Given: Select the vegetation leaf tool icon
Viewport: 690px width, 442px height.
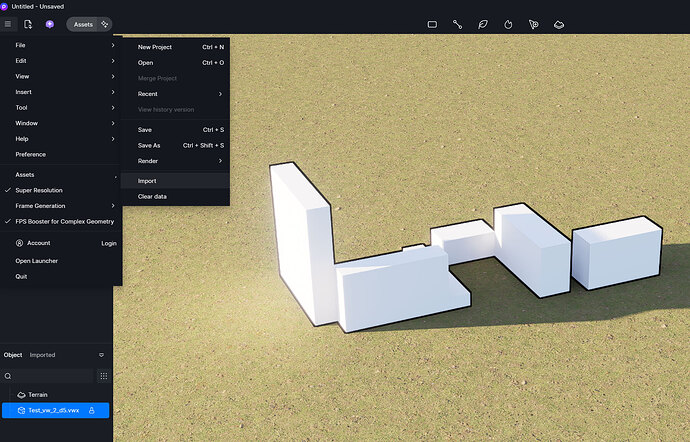Looking at the screenshot, I should click(483, 24).
